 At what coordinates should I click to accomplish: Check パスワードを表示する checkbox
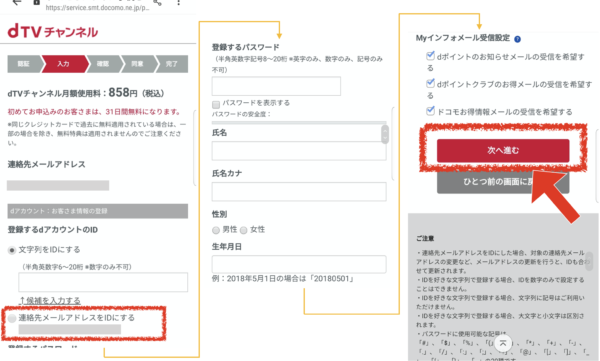click(x=216, y=104)
